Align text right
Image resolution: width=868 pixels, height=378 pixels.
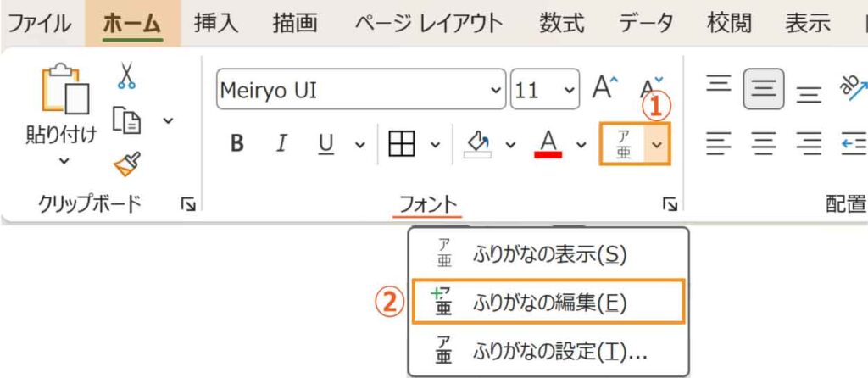(x=808, y=144)
